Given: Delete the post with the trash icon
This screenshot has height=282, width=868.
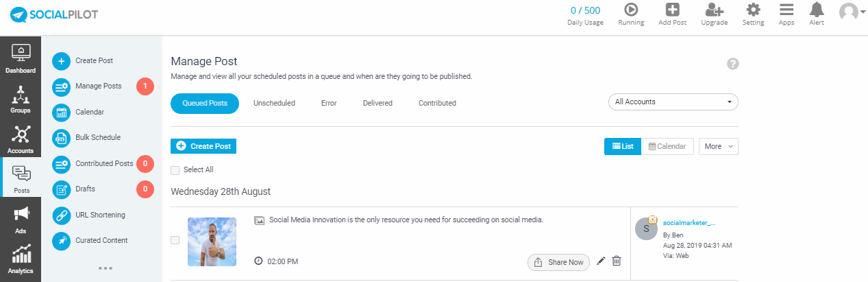Looking at the screenshot, I should point(617,261).
